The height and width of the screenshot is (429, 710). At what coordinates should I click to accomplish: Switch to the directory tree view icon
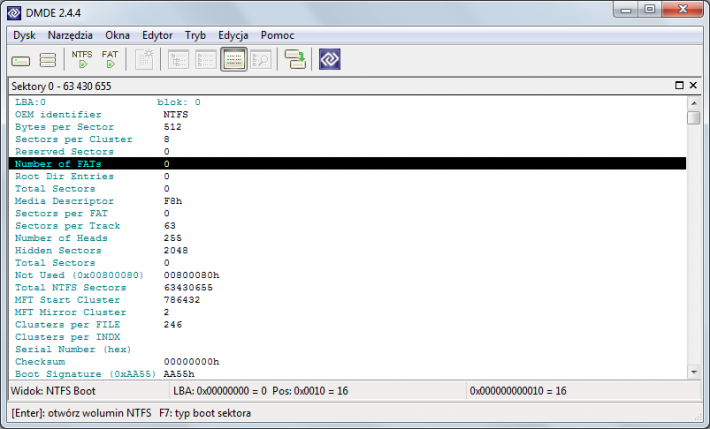tap(178, 60)
